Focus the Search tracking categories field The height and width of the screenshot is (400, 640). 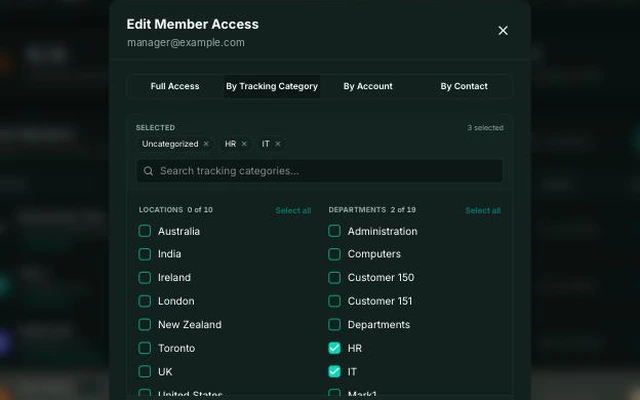click(x=320, y=171)
